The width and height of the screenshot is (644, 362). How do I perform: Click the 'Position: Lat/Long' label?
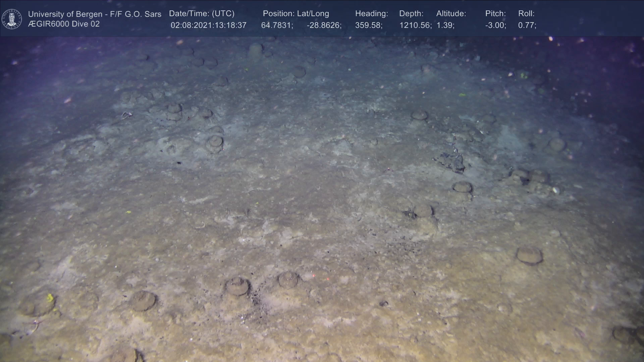[296, 14]
